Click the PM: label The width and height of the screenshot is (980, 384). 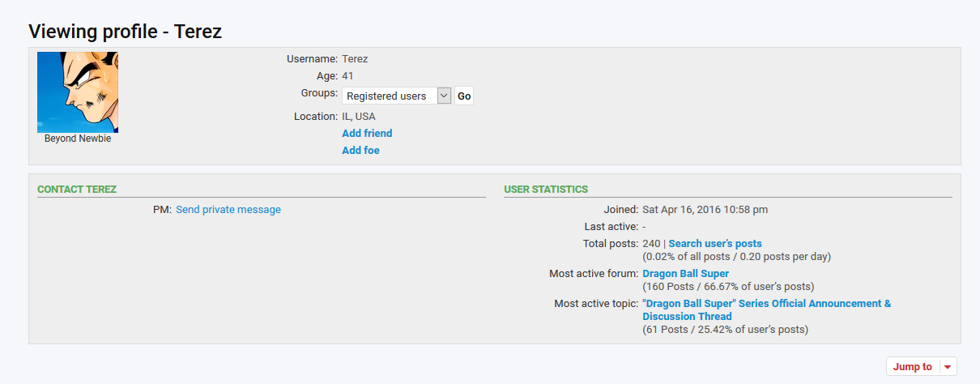(162, 210)
